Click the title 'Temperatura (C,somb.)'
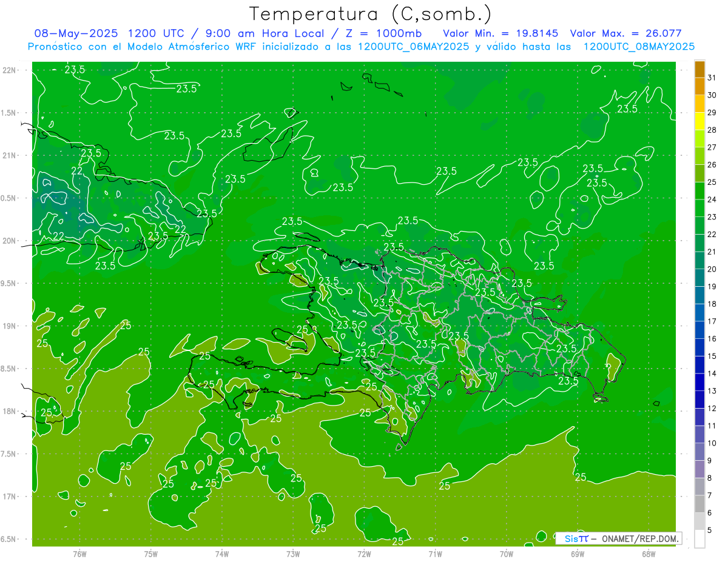This screenshot has width=728, height=562. coord(370,13)
